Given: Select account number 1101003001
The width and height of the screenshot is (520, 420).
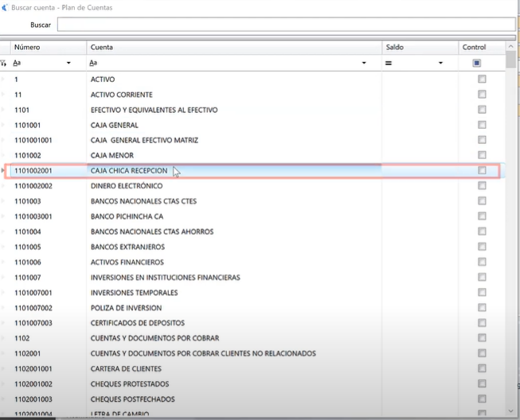Looking at the screenshot, I should 33,216.
